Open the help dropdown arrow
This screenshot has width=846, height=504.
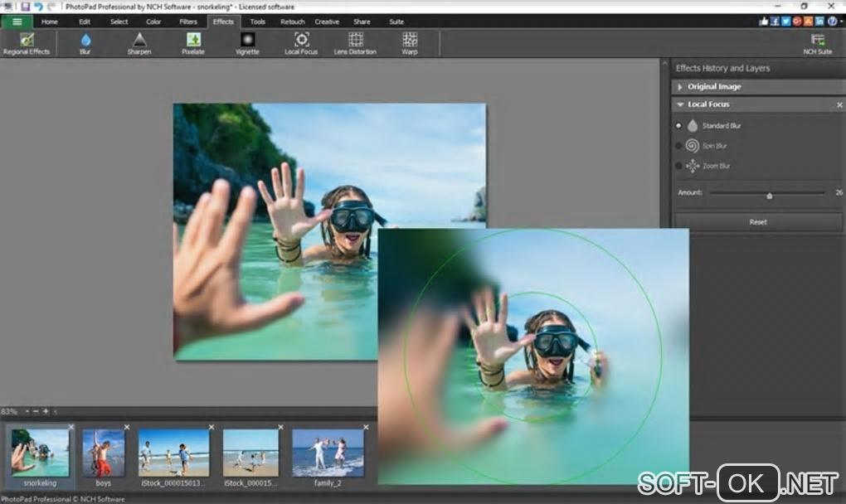click(x=841, y=22)
